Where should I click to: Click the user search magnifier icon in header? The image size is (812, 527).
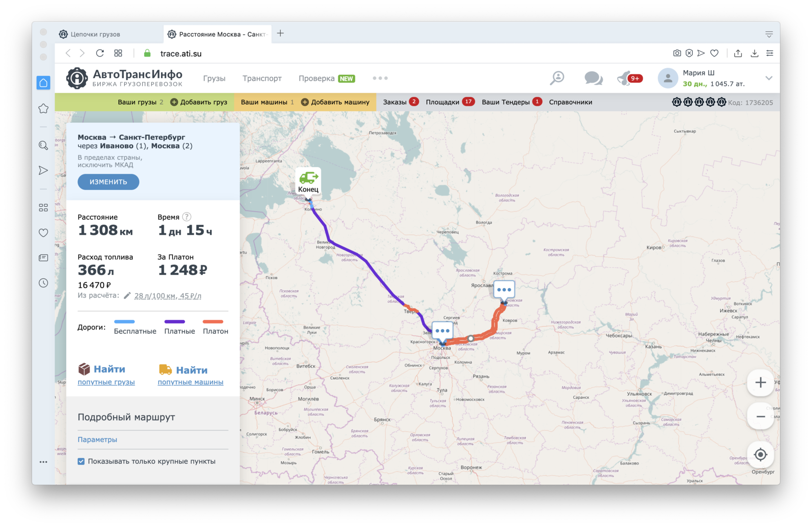point(557,78)
